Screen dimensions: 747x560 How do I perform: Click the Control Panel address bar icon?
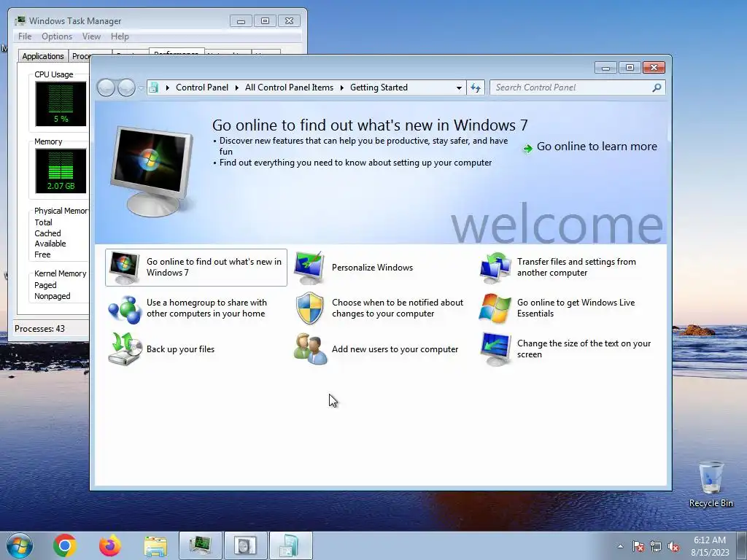pos(153,87)
